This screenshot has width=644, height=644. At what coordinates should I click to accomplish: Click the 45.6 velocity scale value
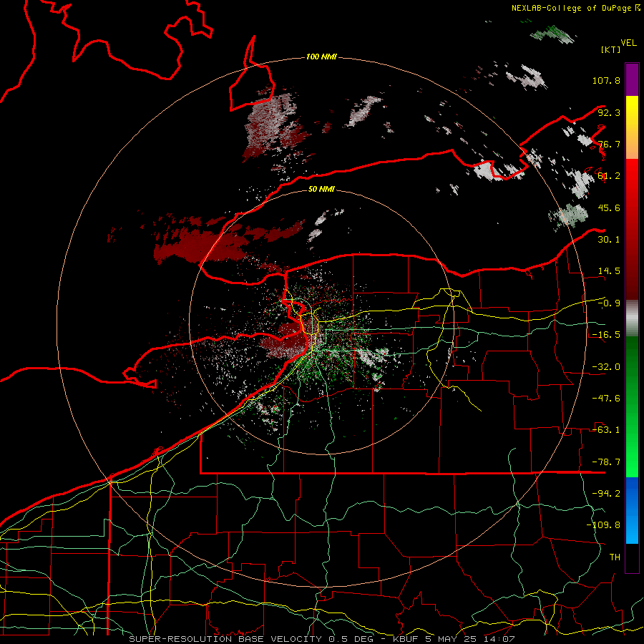point(609,208)
